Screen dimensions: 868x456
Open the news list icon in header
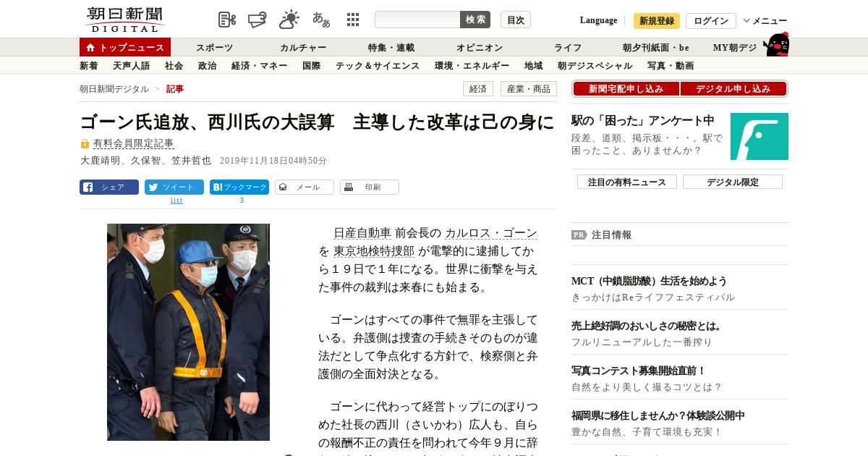227,20
